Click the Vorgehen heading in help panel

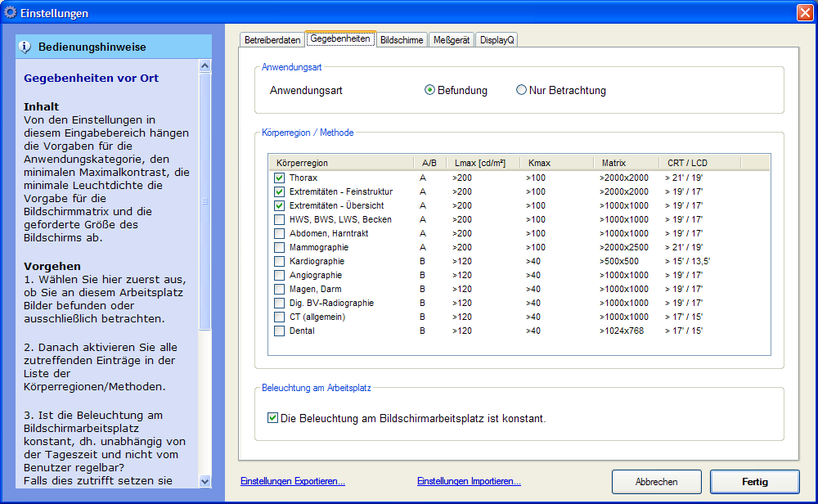tap(52, 266)
